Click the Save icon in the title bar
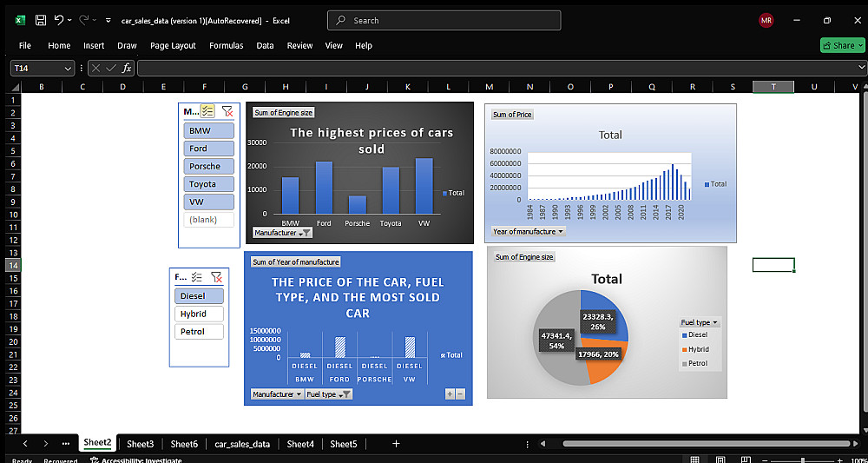The image size is (868, 463). tap(41, 21)
